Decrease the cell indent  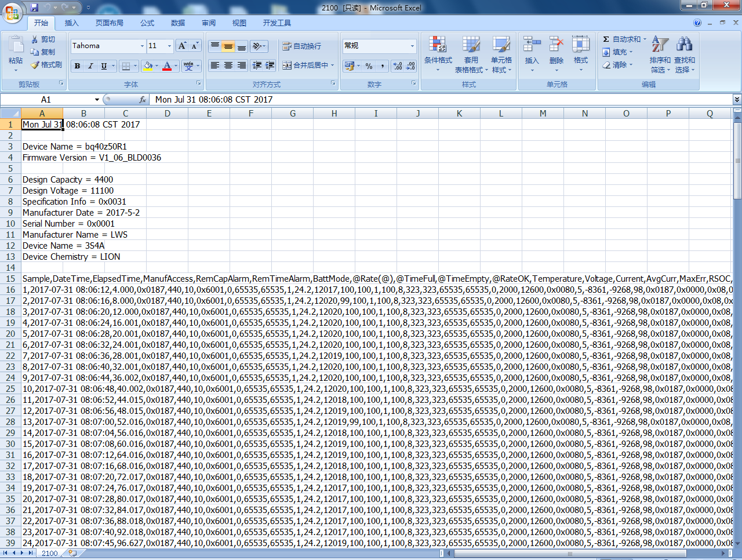(257, 66)
